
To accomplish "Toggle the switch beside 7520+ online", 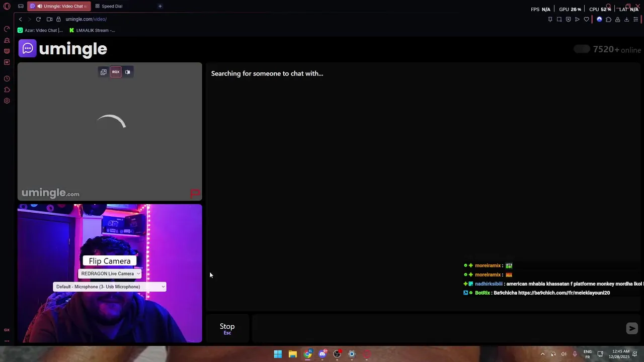I will pyautogui.click(x=582, y=49).
